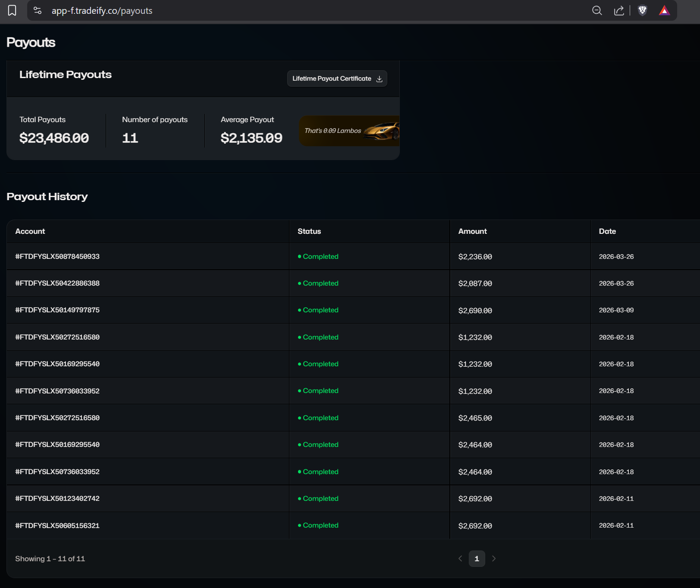
Task: Click the address bar URL
Action: point(101,11)
